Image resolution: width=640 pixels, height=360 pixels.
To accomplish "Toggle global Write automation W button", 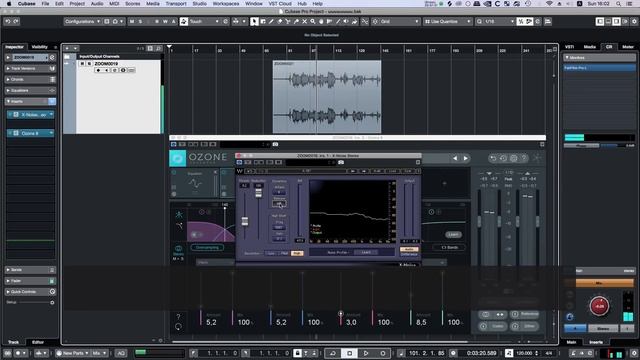I will coord(165,21).
